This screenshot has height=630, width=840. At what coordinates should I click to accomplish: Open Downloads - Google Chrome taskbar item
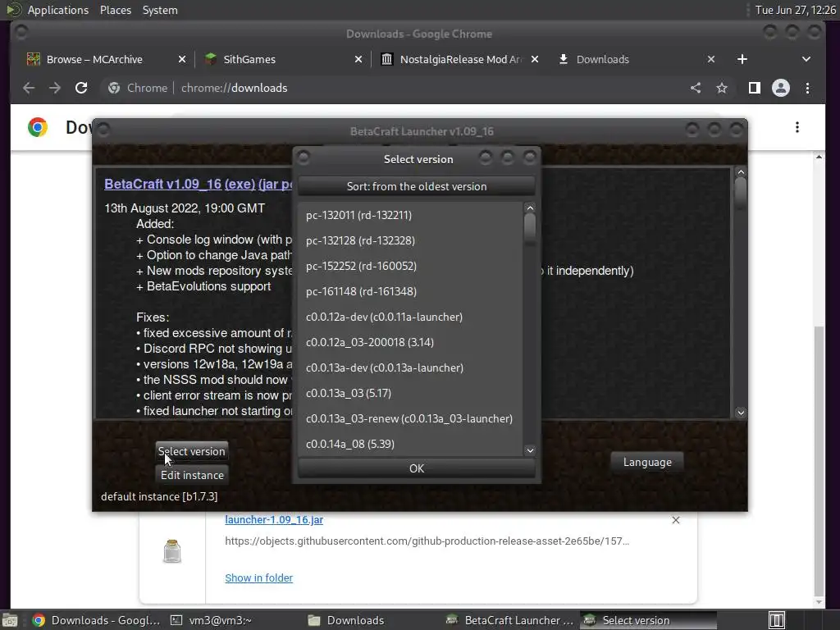pos(97,620)
